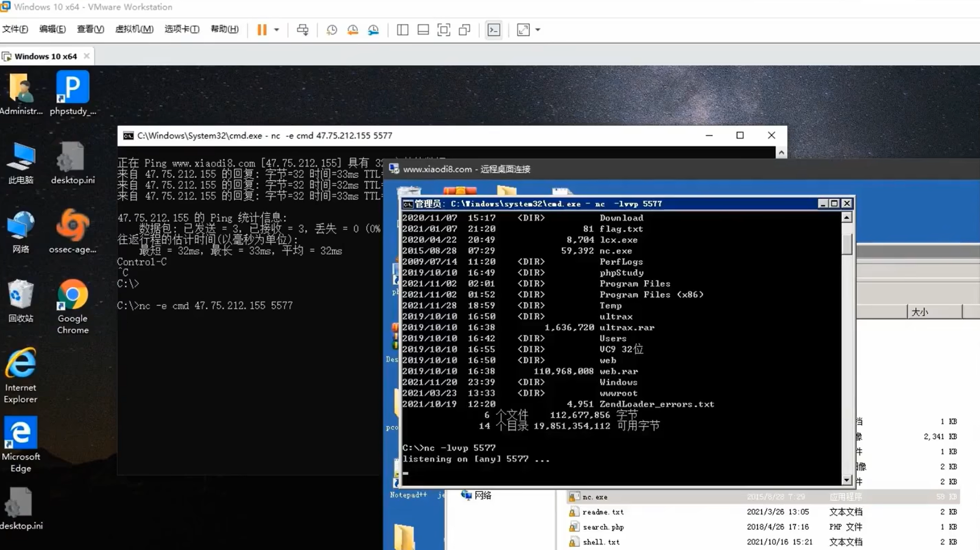Select the Google Chrome desktop shortcut
980x550 pixels.
(x=73, y=307)
